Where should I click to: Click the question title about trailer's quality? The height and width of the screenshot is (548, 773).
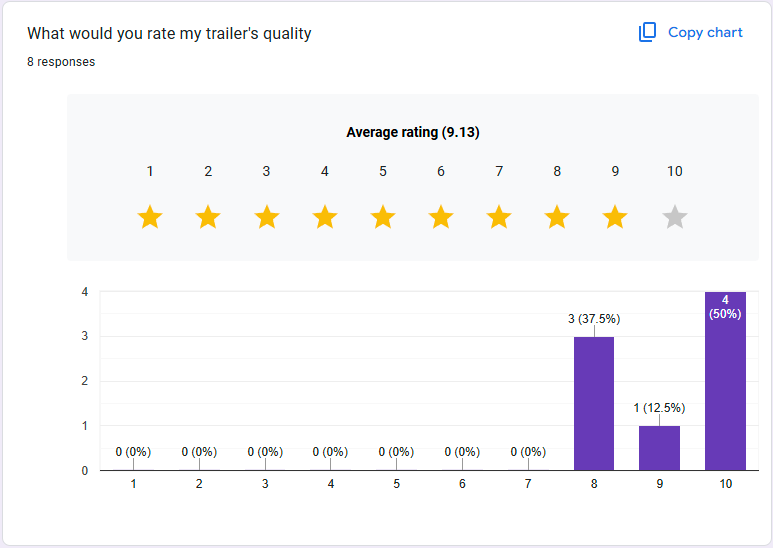[x=169, y=34]
